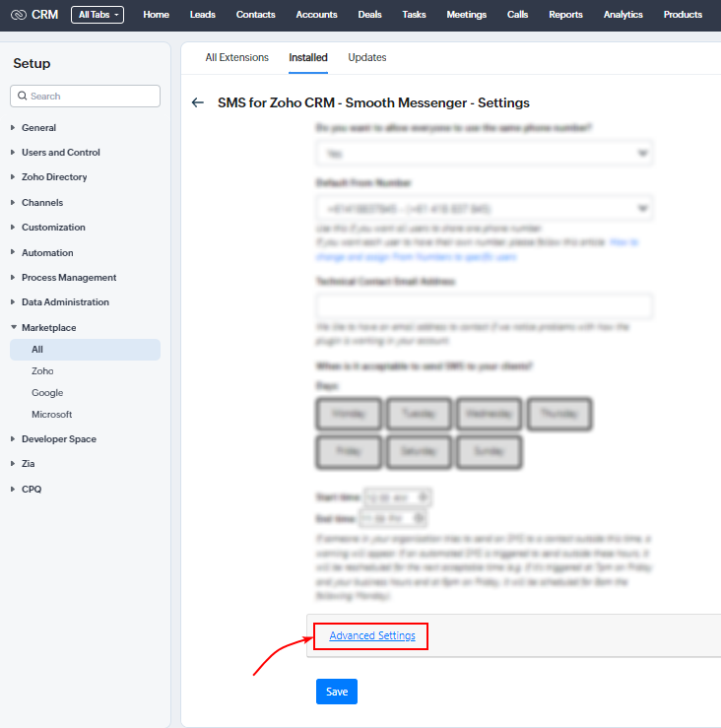
Task: Open the Default From Number dropdown
Action: pyautogui.click(x=485, y=209)
